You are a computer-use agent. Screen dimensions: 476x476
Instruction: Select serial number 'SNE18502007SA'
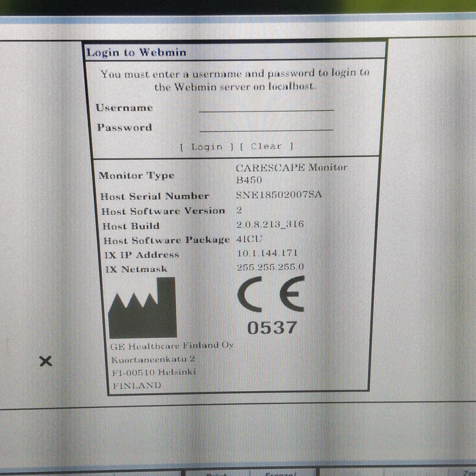tap(279, 194)
